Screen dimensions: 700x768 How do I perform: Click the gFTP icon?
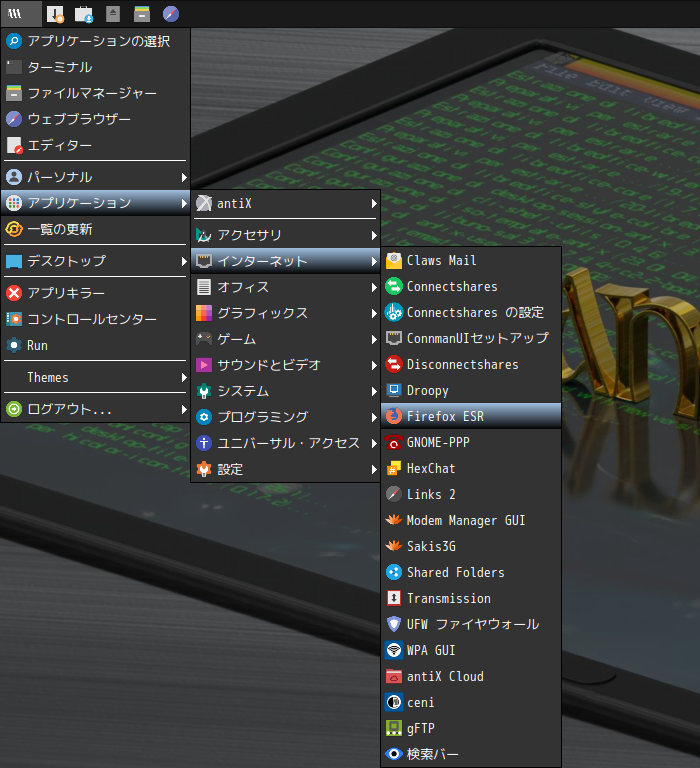(x=394, y=728)
